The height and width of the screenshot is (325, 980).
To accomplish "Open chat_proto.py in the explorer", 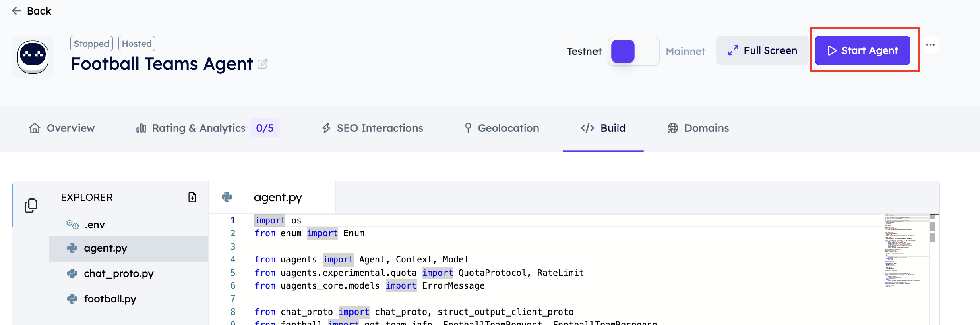I will (128, 273).
